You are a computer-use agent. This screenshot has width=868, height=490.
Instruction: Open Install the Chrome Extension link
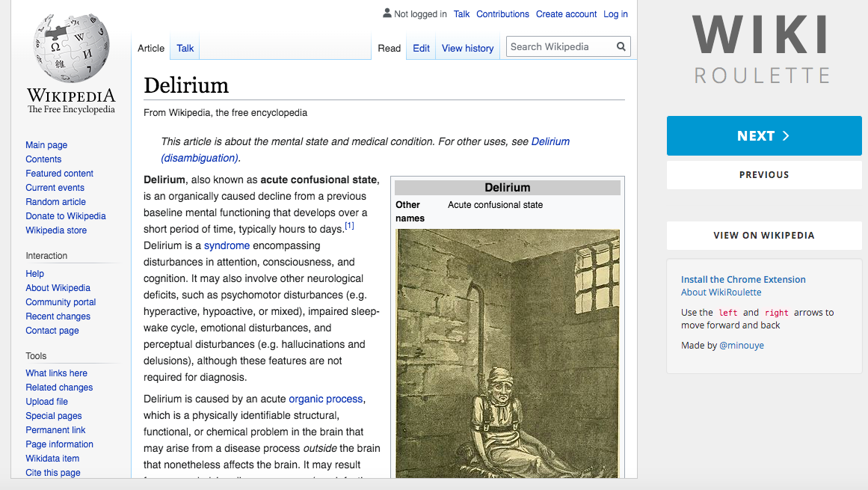pyautogui.click(x=742, y=279)
